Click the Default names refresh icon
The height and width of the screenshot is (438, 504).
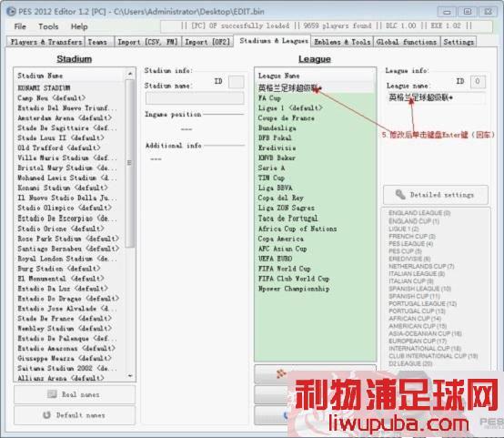pyautogui.click(x=47, y=415)
